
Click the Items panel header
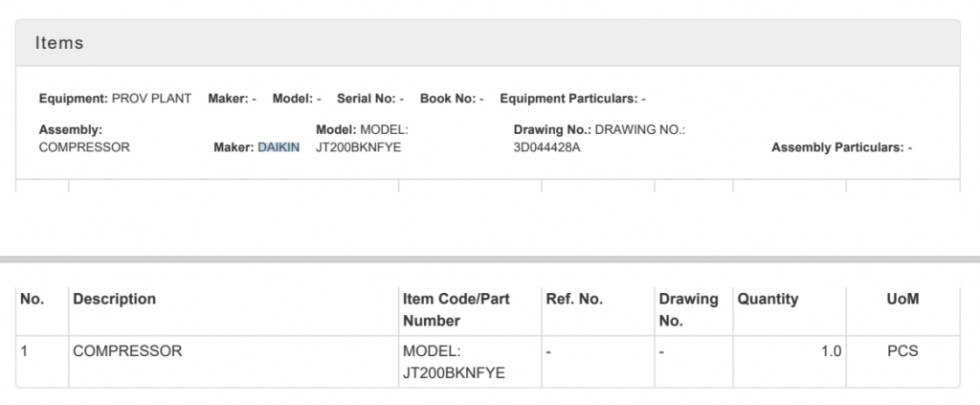coord(487,42)
